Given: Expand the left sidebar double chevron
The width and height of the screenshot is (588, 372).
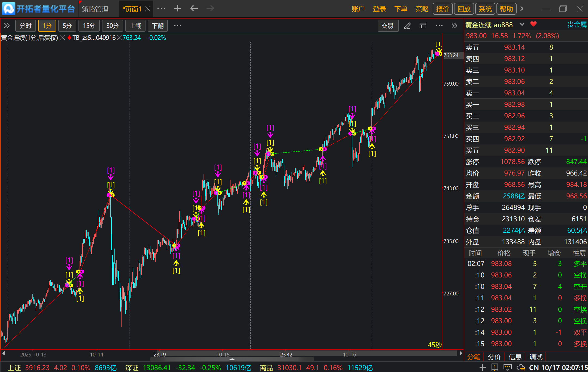Looking at the screenshot, I should tap(7, 26).
